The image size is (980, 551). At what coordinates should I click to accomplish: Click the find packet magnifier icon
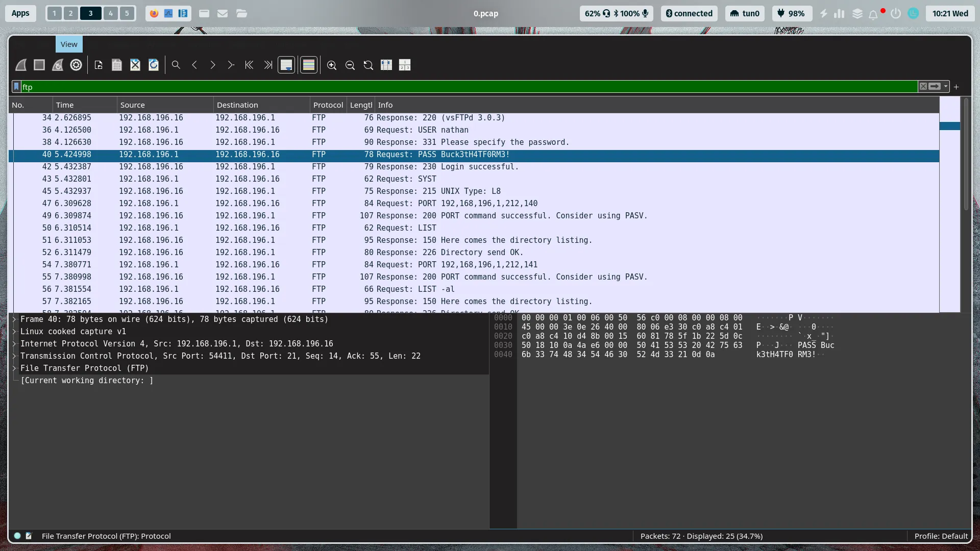(x=176, y=65)
